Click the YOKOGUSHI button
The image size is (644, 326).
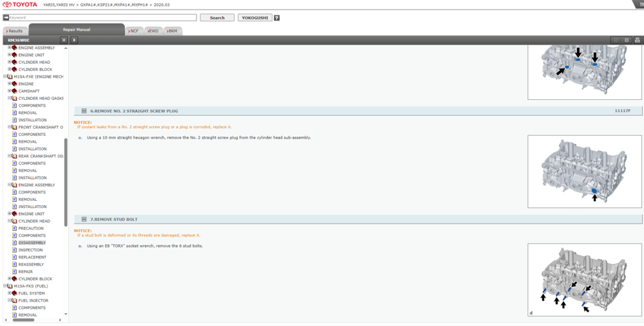pyautogui.click(x=254, y=18)
